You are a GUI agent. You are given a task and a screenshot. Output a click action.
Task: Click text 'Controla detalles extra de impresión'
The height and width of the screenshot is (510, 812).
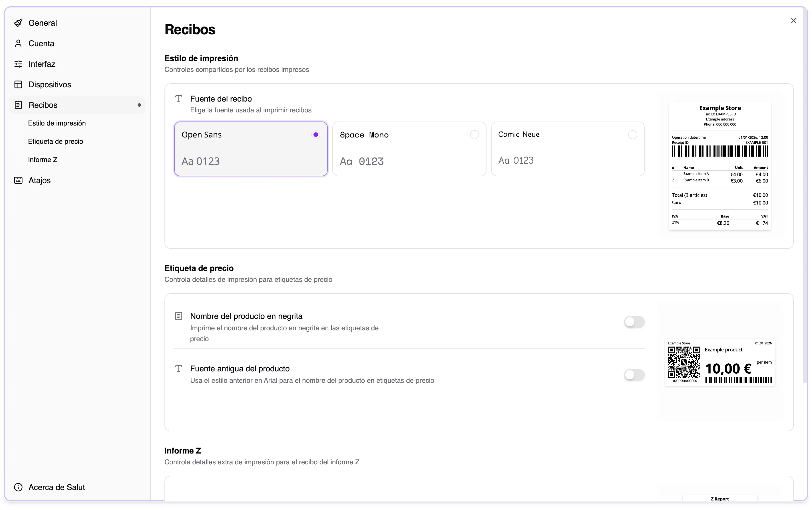pos(262,462)
